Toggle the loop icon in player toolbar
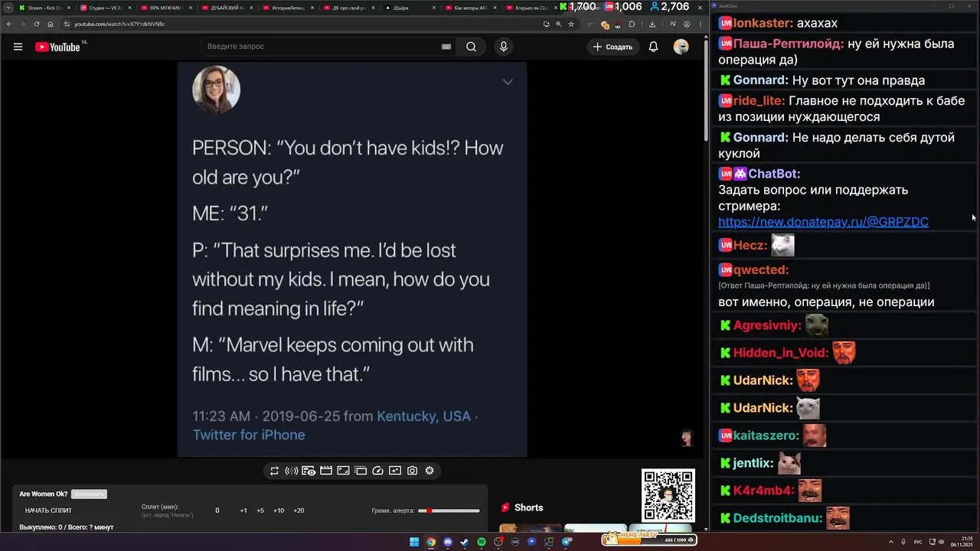980x551 pixels. pos(274,471)
